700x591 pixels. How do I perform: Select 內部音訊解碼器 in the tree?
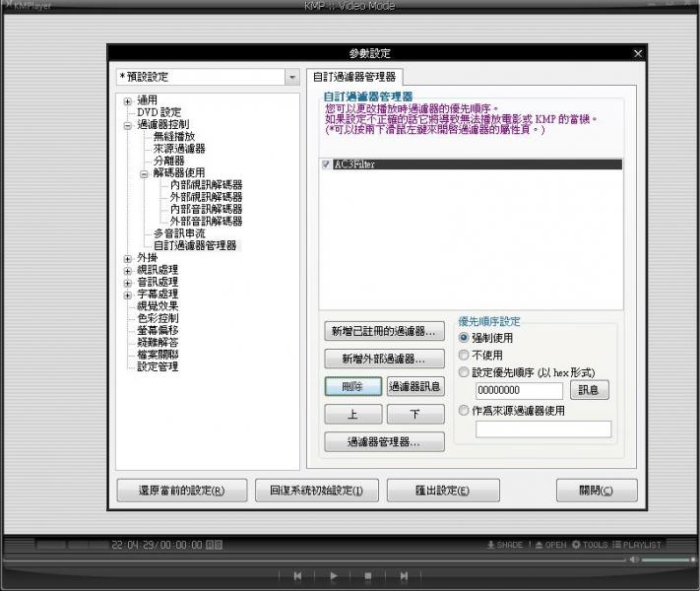click(x=206, y=209)
